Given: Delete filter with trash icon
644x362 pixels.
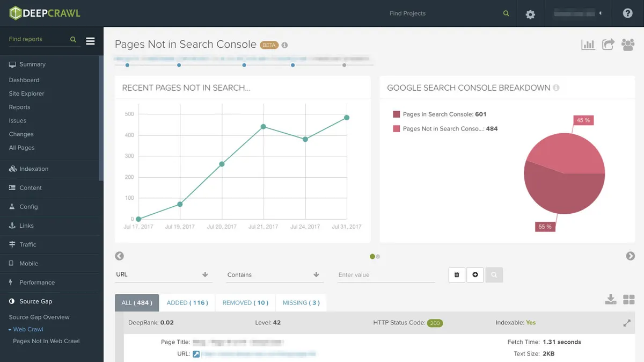Looking at the screenshot, I should coord(457,275).
